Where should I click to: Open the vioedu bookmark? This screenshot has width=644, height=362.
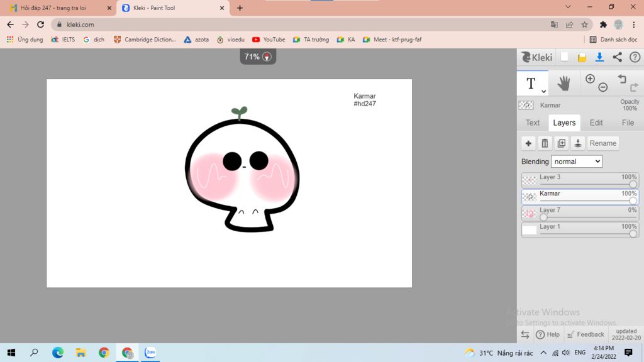[x=230, y=40]
